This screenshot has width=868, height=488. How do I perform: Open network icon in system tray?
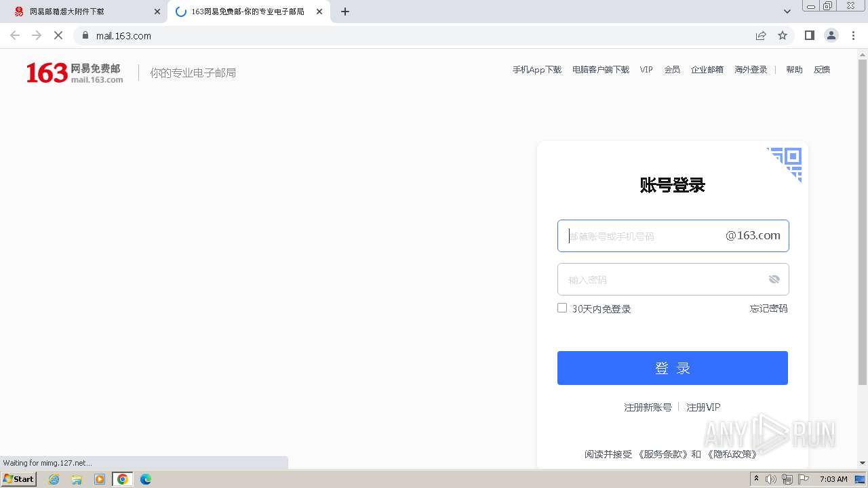(787, 479)
